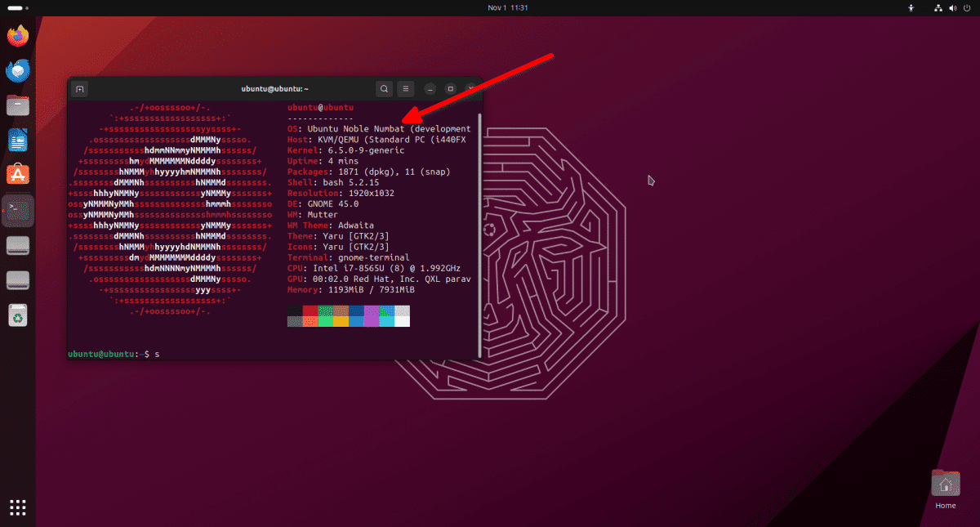The height and width of the screenshot is (527, 980).
Task: Launch LibreOffice Writer from the dock
Action: tap(18, 140)
